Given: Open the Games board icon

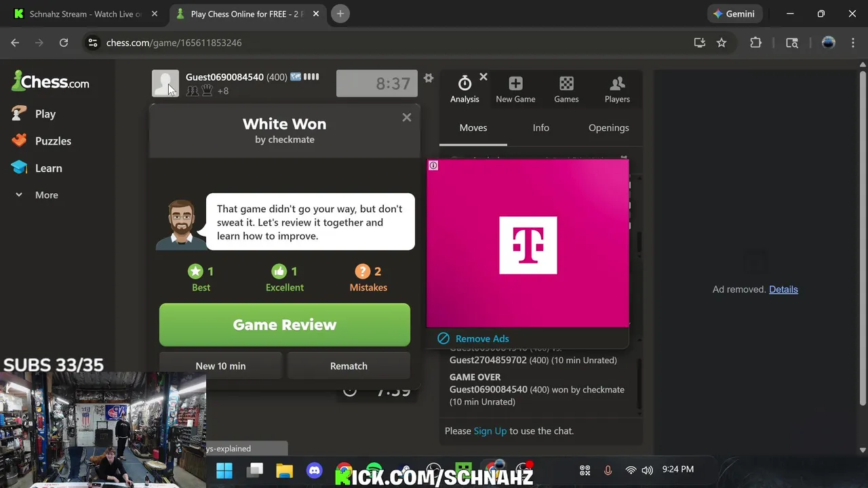Looking at the screenshot, I should point(566,83).
